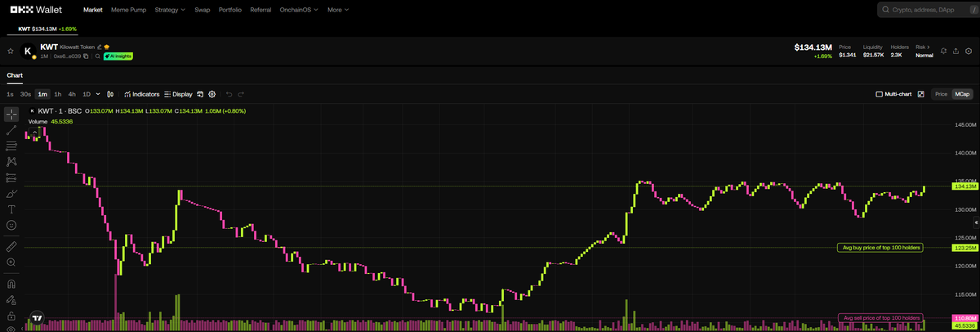Open the Market tab
The height and width of the screenshot is (332, 980).
click(93, 10)
